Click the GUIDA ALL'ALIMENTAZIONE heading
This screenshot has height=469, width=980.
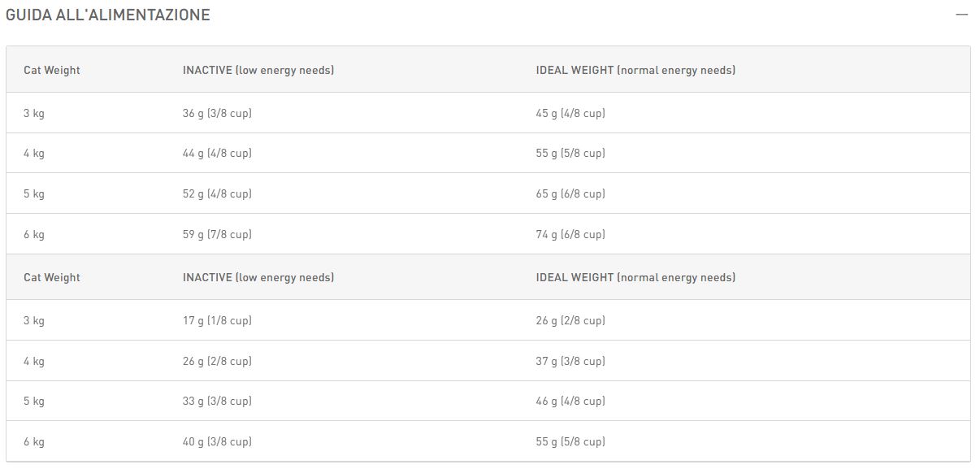[108, 15]
